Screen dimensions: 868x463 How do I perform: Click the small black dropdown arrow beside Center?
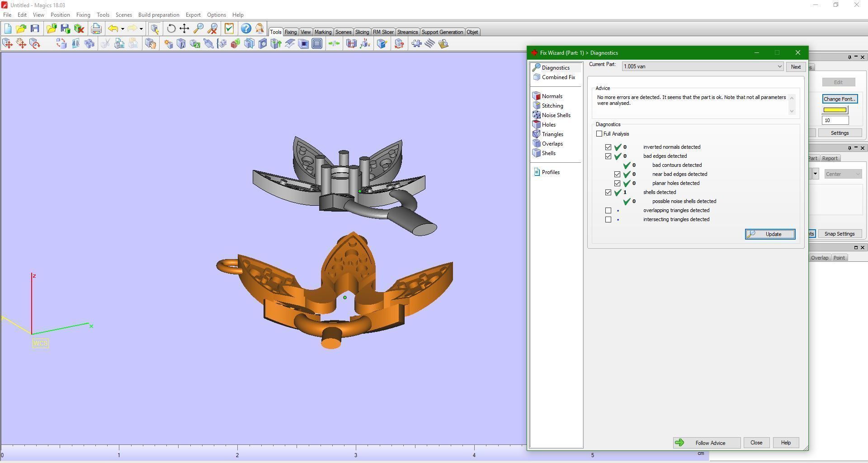[815, 174]
